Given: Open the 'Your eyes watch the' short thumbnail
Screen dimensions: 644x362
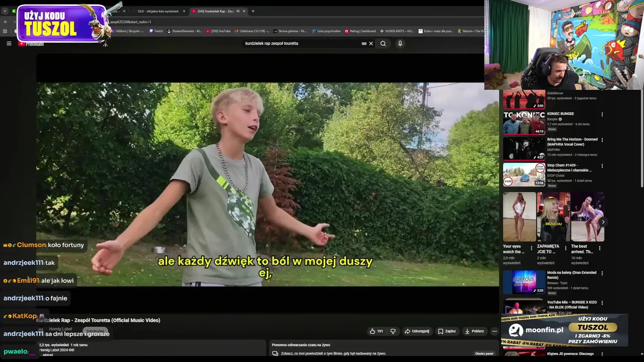Looking at the screenshot, I should pos(519,217).
